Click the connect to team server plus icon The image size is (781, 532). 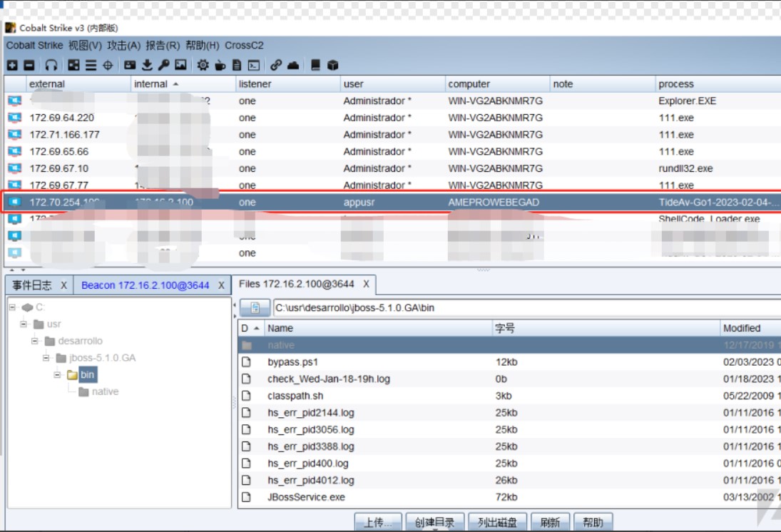tap(12, 66)
